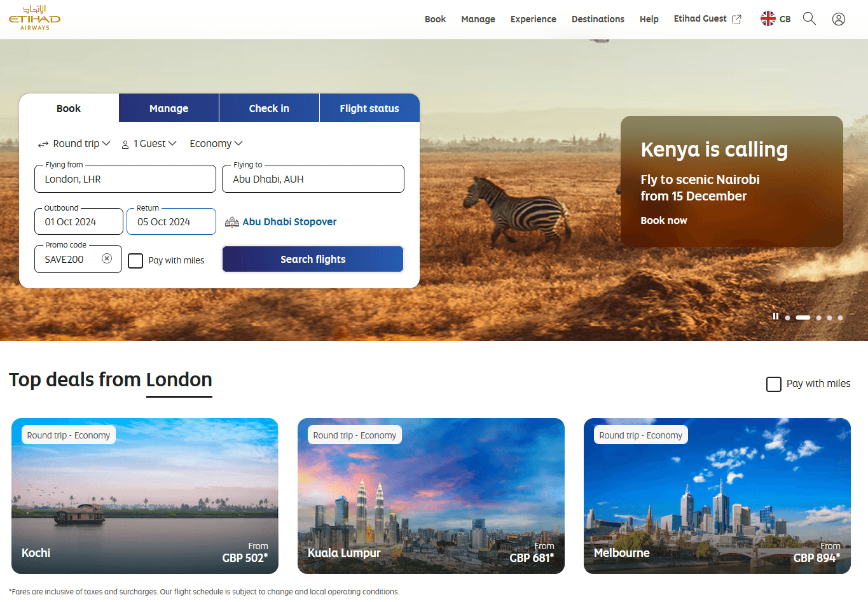Image resolution: width=868 pixels, height=602 pixels.
Task: Click Round trip - Economy tag on Kuala Lumpur
Action: pyautogui.click(x=354, y=435)
